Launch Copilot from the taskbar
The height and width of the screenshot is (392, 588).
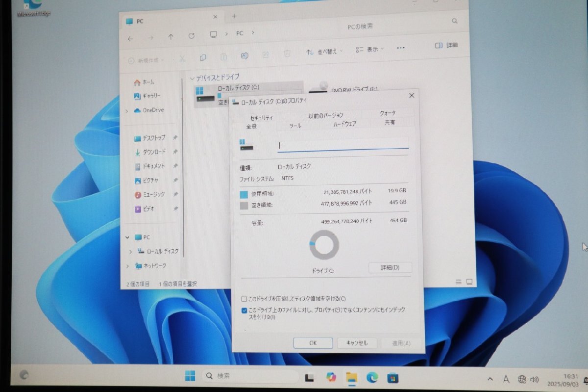tap(331, 377)
